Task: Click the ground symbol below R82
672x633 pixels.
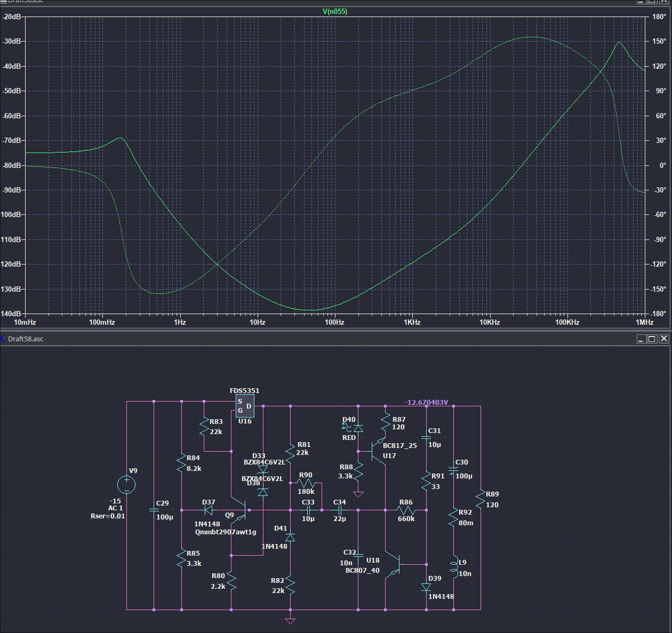Action: pyautogui.click(x=291, y=621)
